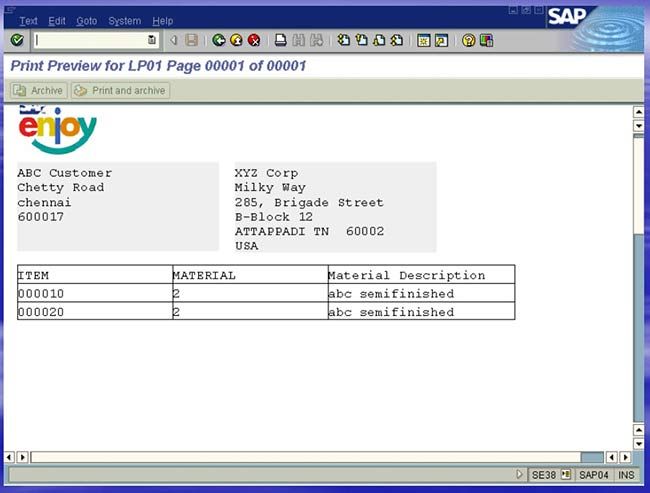Click the 'ATTAPPADI TN 60002' line
Screen dimensions: 650x493
pos(309,231)
